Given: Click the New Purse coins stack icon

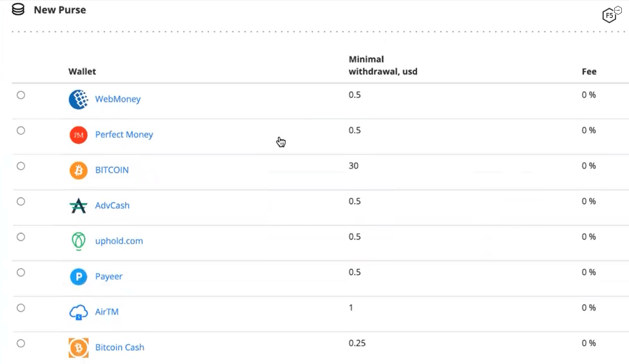Looking at the screenshot, I should (x=18, y=10).
